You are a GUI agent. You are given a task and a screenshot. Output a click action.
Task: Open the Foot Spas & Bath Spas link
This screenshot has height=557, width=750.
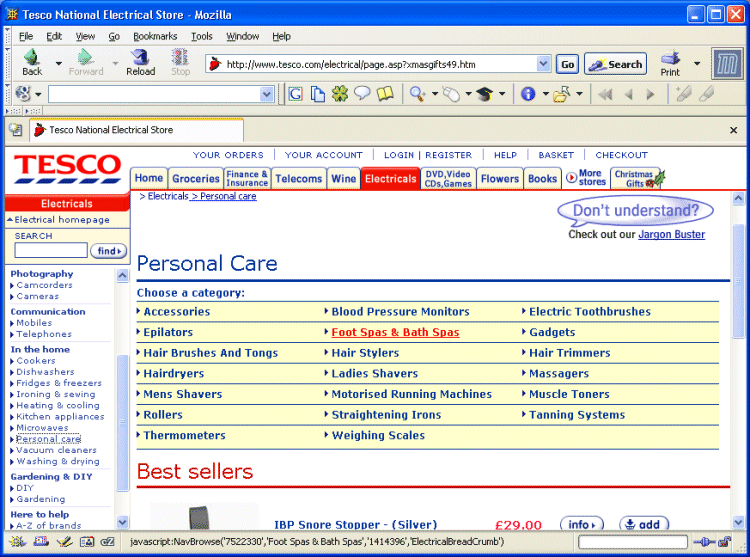(395, 332)
